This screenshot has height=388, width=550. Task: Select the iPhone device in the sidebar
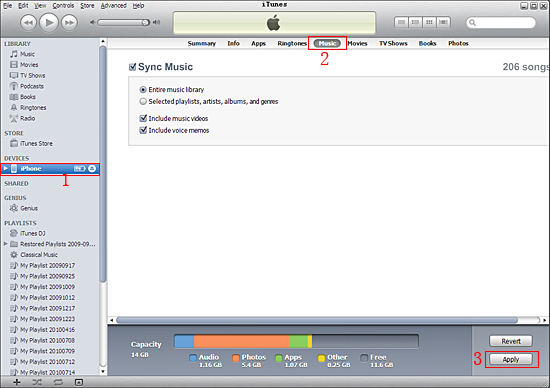pos(50,169)
